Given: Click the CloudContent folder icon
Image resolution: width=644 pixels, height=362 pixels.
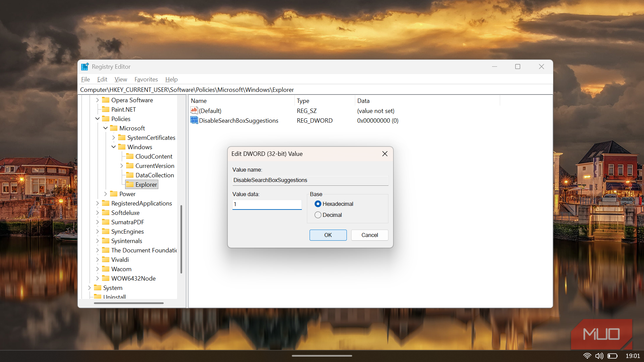Looking at the screenshot, I should click(130, 156).
